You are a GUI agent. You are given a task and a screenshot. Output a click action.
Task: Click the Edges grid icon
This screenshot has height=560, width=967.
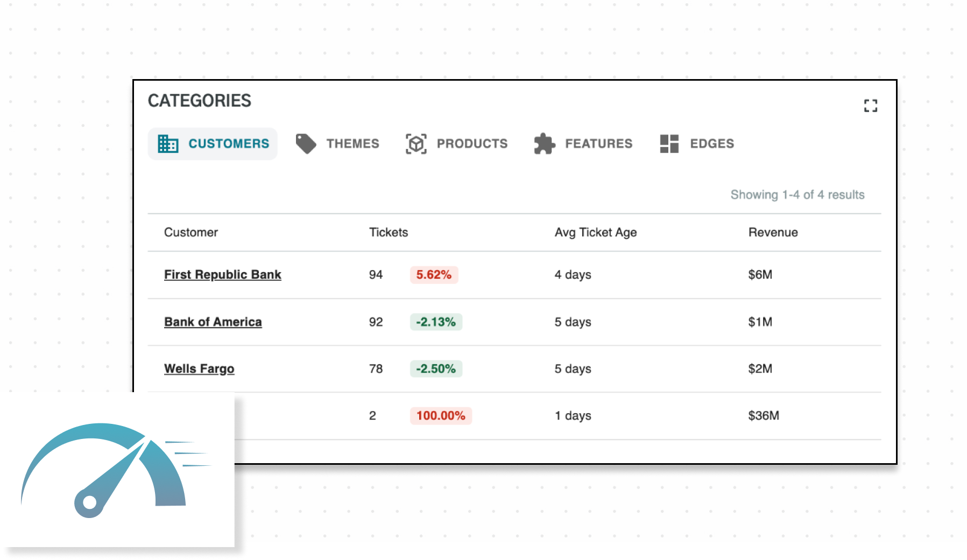tap(669, 144)
